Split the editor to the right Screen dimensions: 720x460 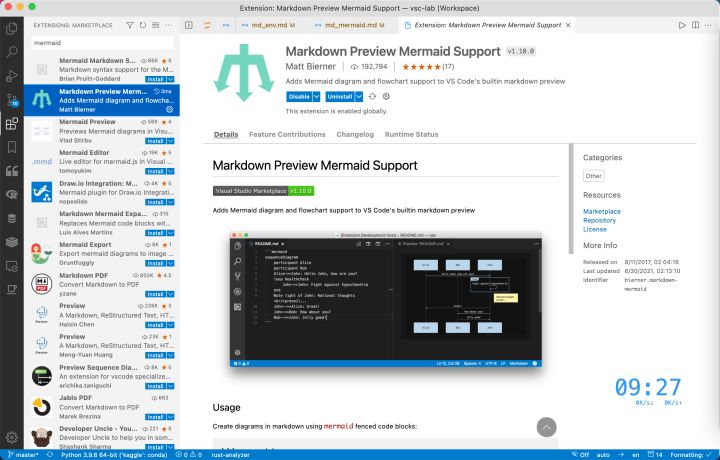[695, 25]
